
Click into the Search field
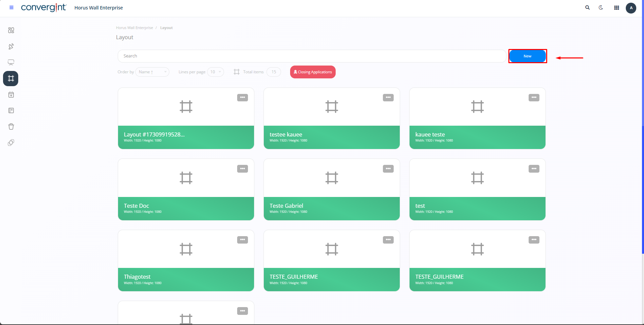311,56
